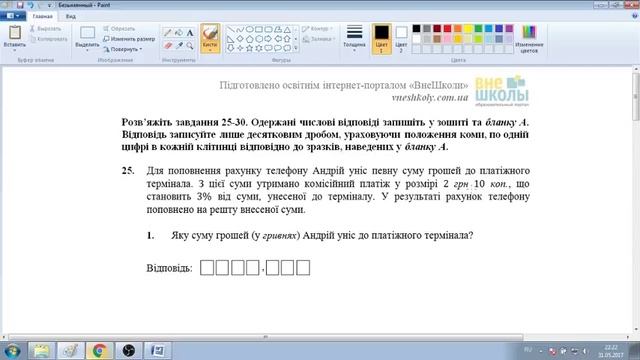
Task: Click the Копировать copy button
Action: 49,39
